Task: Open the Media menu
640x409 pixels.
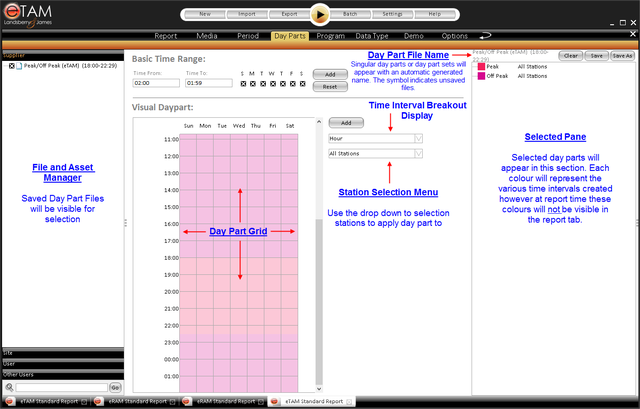Action: [x=207, y=36]
